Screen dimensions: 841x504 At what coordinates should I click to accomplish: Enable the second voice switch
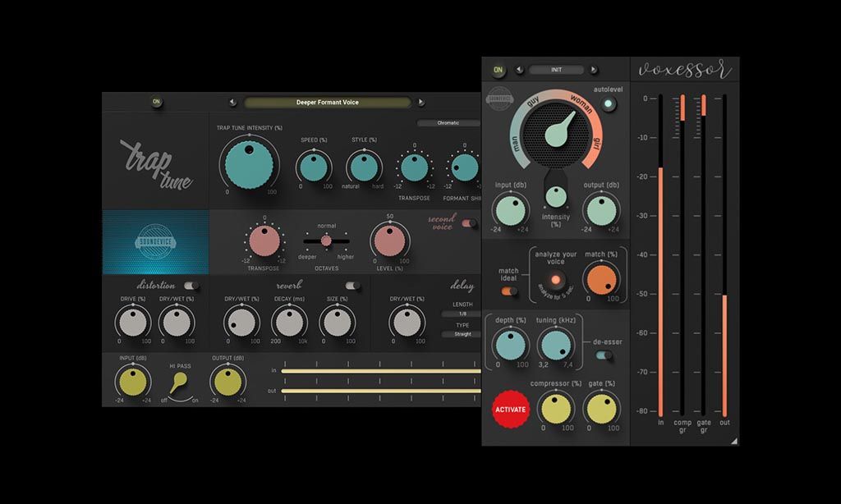(x=469, y=223)
